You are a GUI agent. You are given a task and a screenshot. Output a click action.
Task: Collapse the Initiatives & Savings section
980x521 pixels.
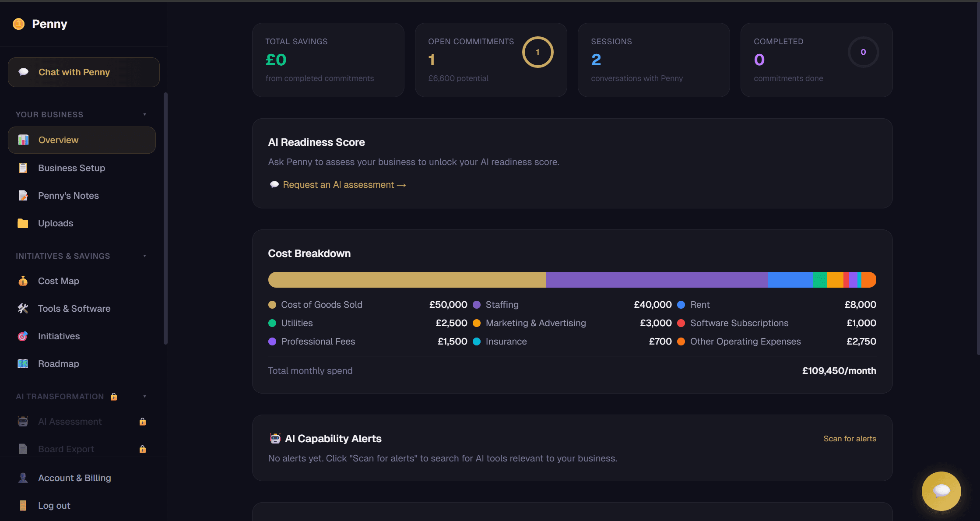click(145, 256)
